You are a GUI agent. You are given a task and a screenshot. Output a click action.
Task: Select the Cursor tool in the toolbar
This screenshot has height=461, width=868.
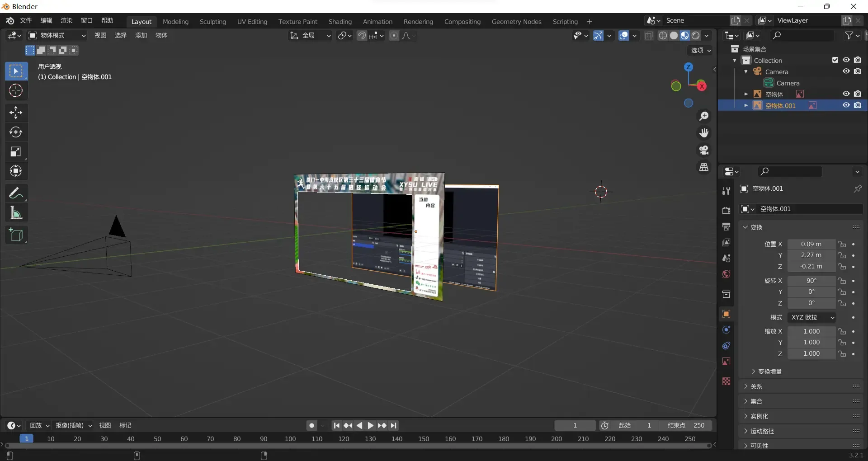16,91
